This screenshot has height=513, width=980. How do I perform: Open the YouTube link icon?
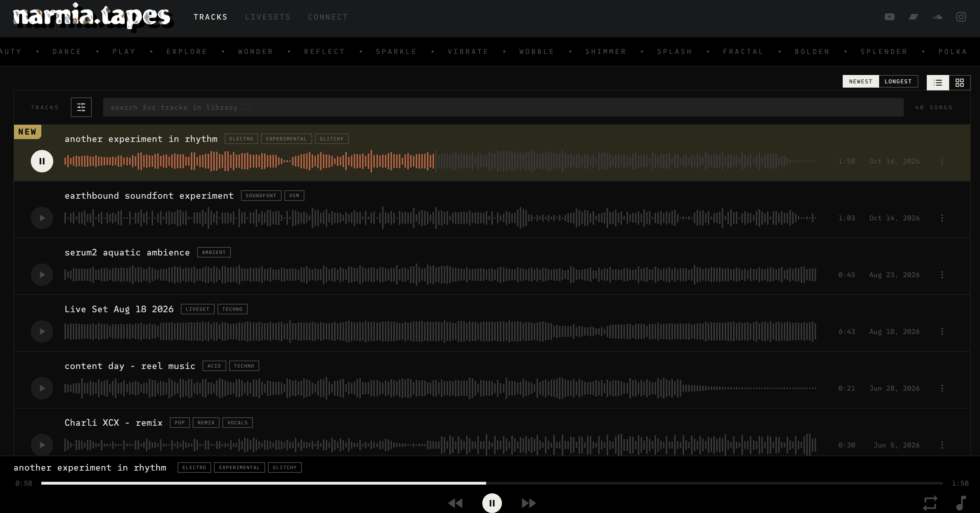(889, 17)
